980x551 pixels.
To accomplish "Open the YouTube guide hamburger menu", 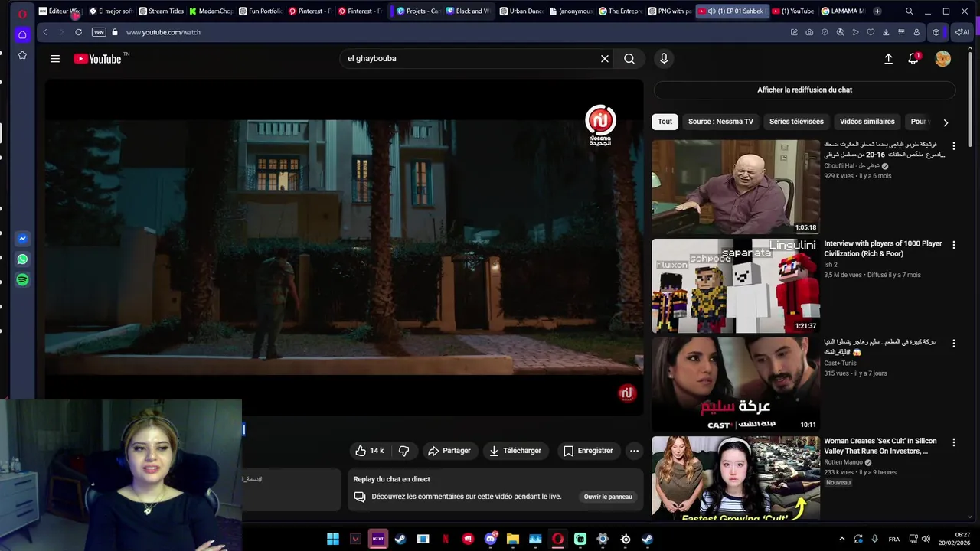I will tap(55, 58).
